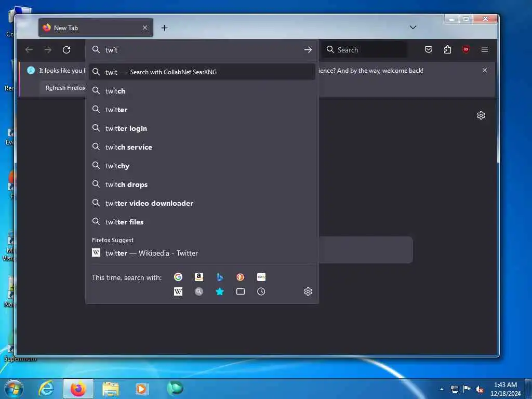
Task: Search this time with eBay icon
Action: pos(261,277)
